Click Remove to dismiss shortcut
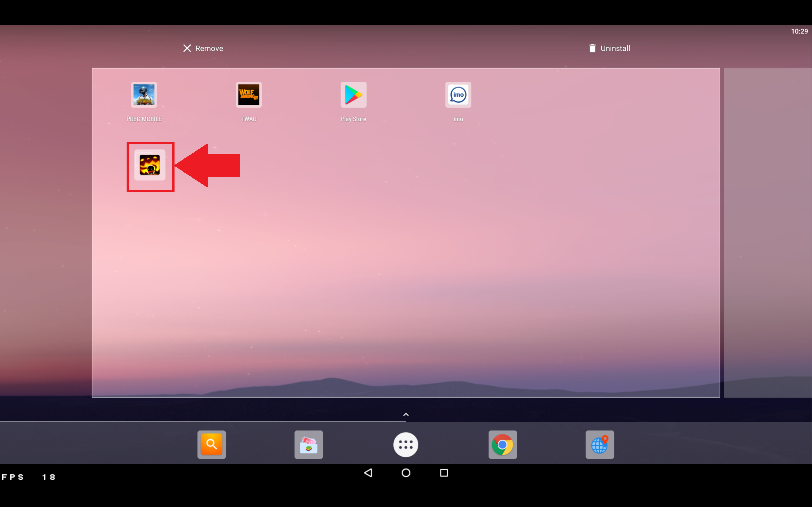 point(202,48)
